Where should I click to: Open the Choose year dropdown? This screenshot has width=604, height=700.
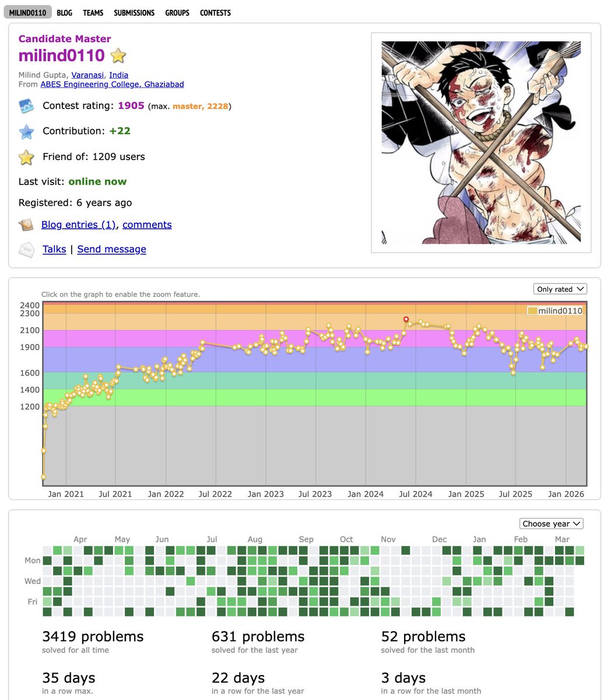[x=551, y=524]
